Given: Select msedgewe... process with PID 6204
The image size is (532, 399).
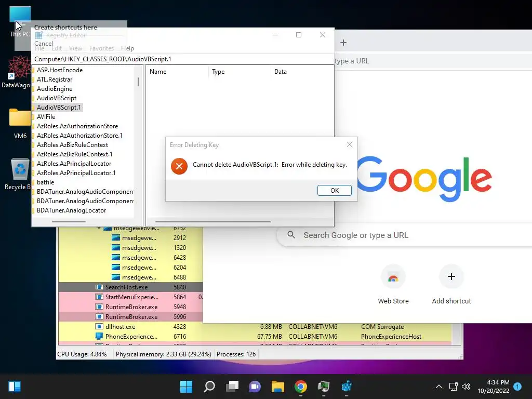Looking at the screenshot, I should [130, 268].
